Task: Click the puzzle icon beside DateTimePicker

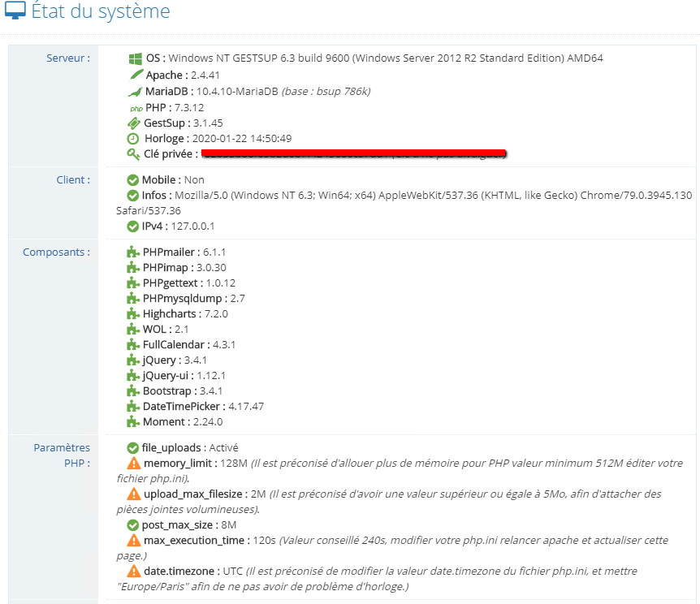Action: [133, 407]
